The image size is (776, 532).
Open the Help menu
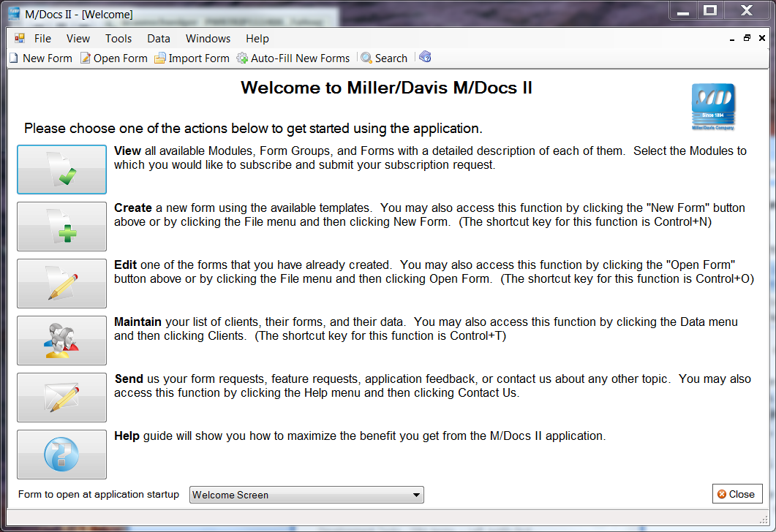pos(257,39)
